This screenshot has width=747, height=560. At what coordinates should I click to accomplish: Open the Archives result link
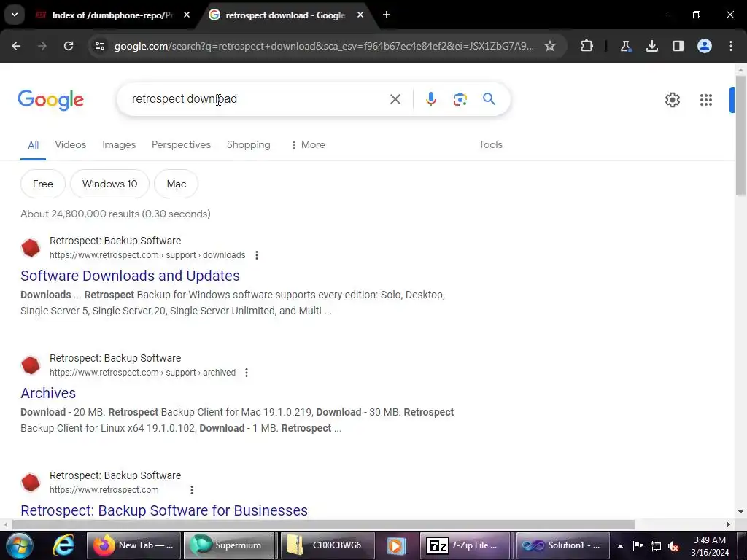click(x=48, y=393)
